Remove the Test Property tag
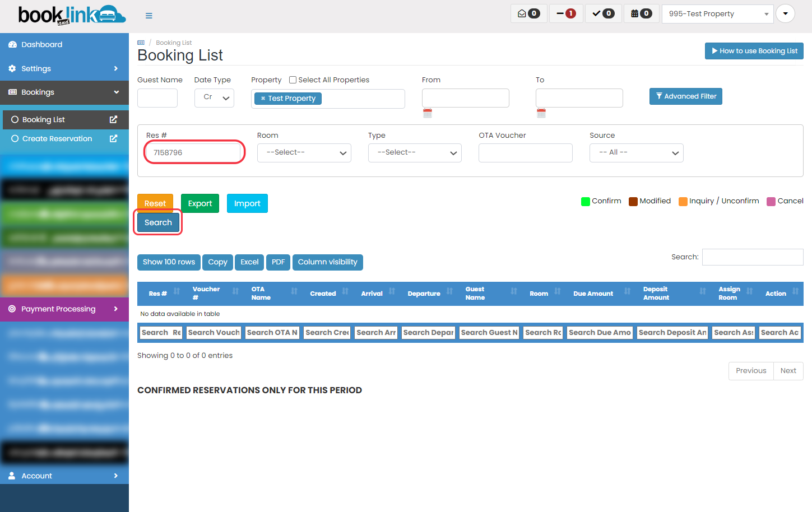The image size is (812, 512). tap(263, 99)
